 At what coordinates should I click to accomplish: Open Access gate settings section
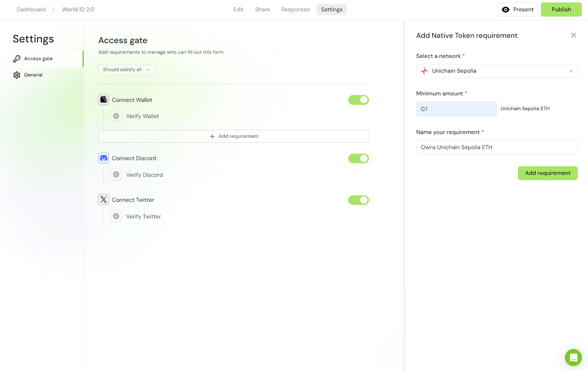(42, 59)
